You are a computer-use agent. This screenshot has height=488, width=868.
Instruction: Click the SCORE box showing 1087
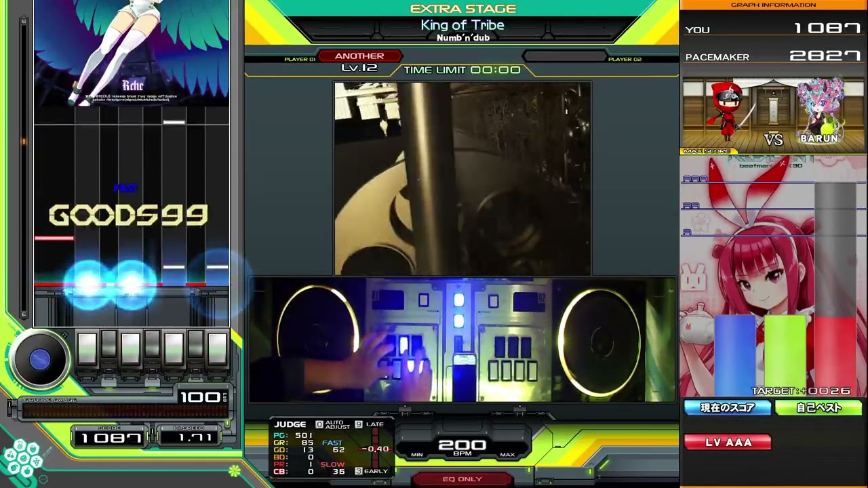pyautogui.click(x=110, y=437)
